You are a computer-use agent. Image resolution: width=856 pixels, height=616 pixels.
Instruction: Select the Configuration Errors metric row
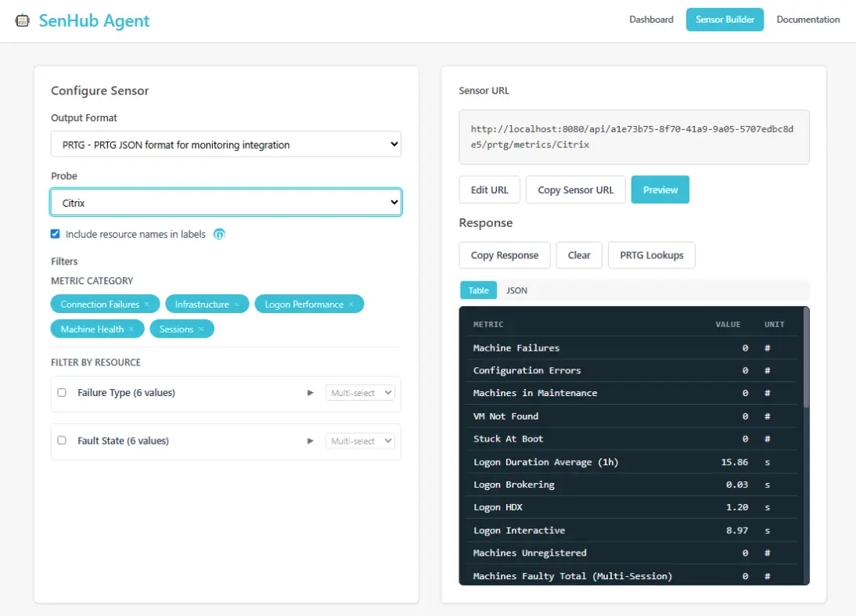631,370
